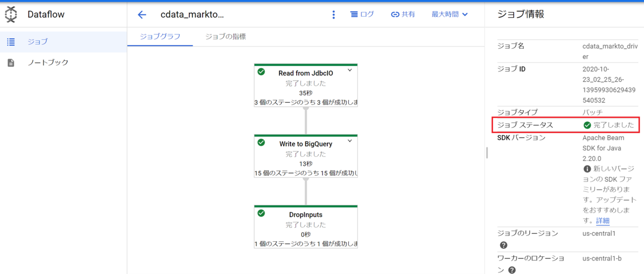This screenshot has width=644, height=274.
Task: Open the 最大時間 dropdown
Action: (450, 15)
